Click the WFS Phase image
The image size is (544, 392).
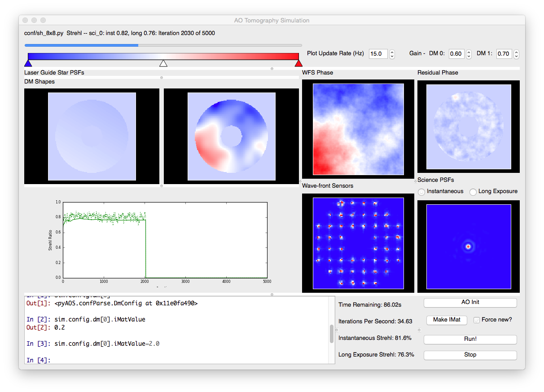358,129
